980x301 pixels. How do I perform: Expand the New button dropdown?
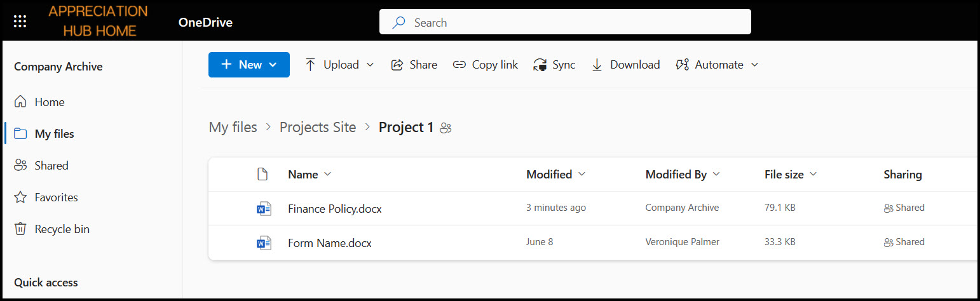[249, 65]
